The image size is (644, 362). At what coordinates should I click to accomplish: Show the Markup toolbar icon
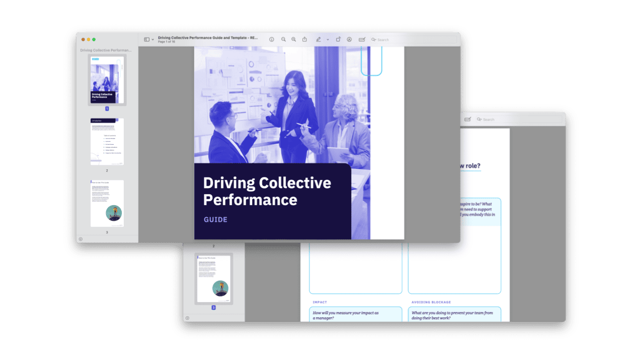[x=349, y=39]
